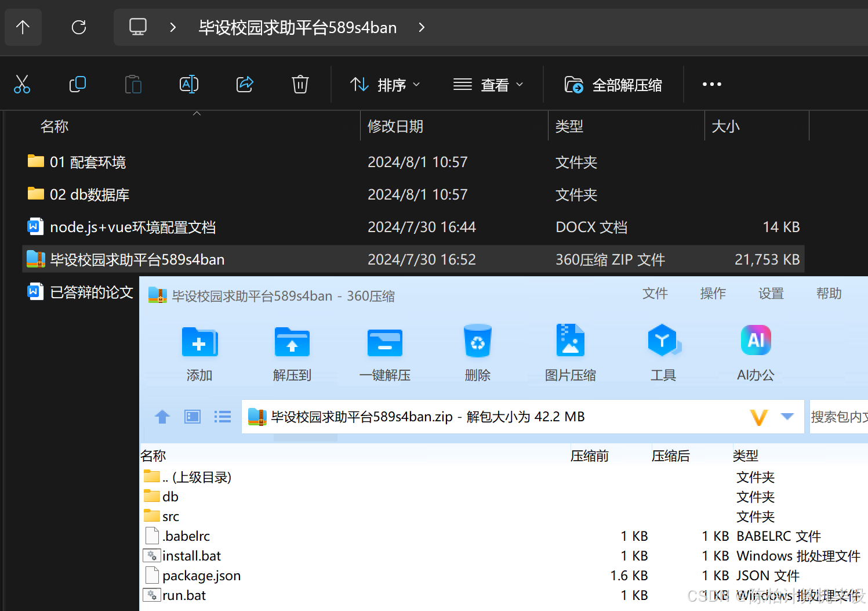Screen dimensions: 868x611
Task: Select the run.bat file
Action: [175, 595]
